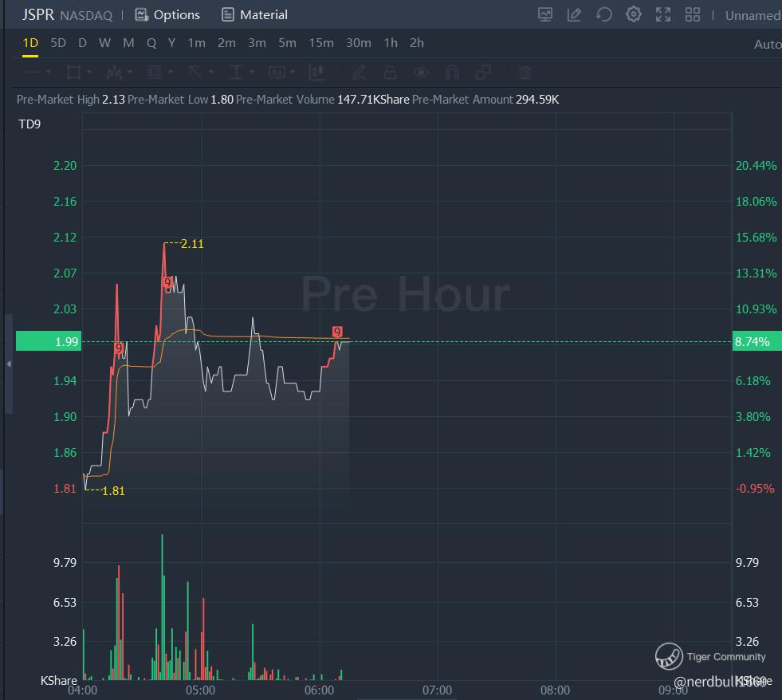This screenshot has height=700, width=782.
Task: Click the 1.81 low price marker
Action: point(113,491)
